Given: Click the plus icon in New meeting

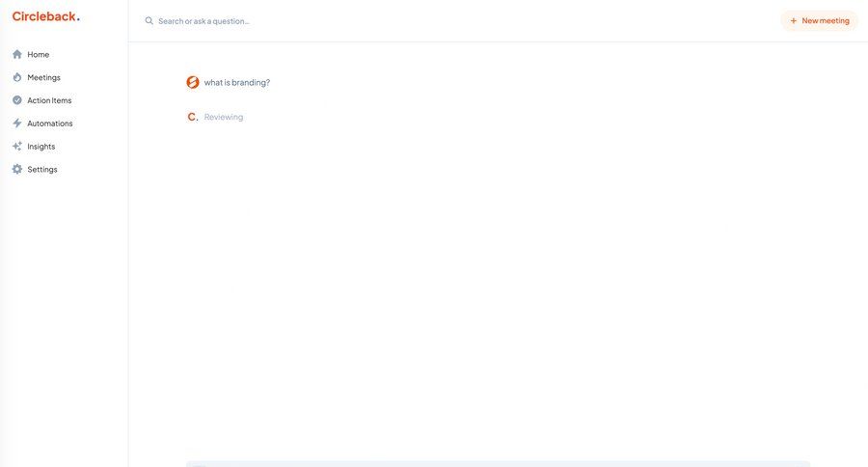Looking at the screenshot, I should 794,20.
